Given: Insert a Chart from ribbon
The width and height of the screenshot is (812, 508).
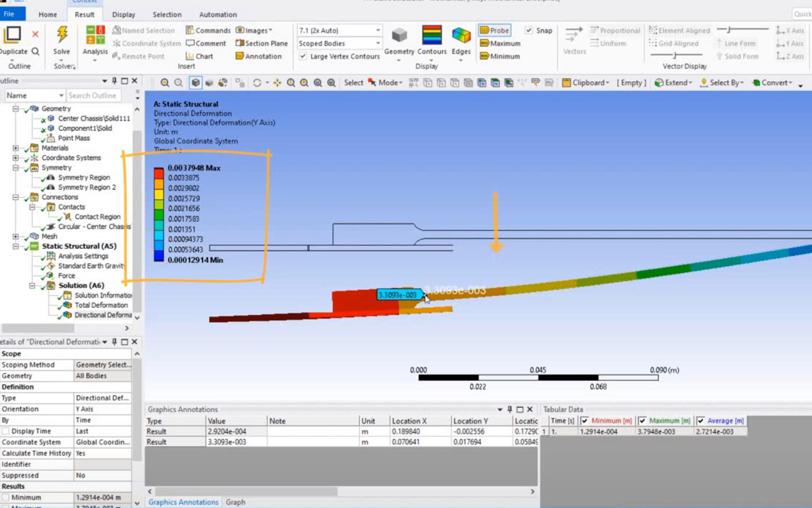Looking at the screenshot, I should tap(199, 56).
